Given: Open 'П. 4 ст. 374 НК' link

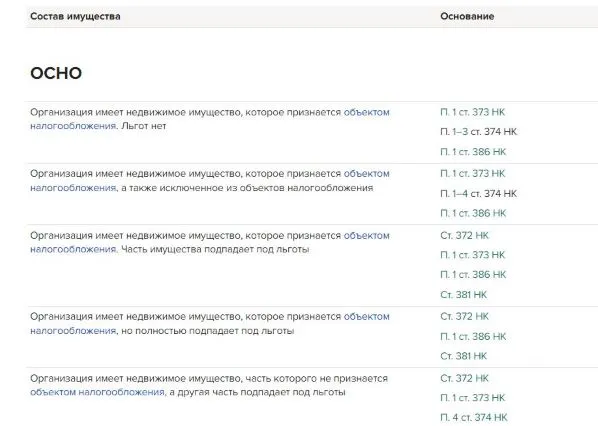Looking at the screenshot, I should click(474, 418).
